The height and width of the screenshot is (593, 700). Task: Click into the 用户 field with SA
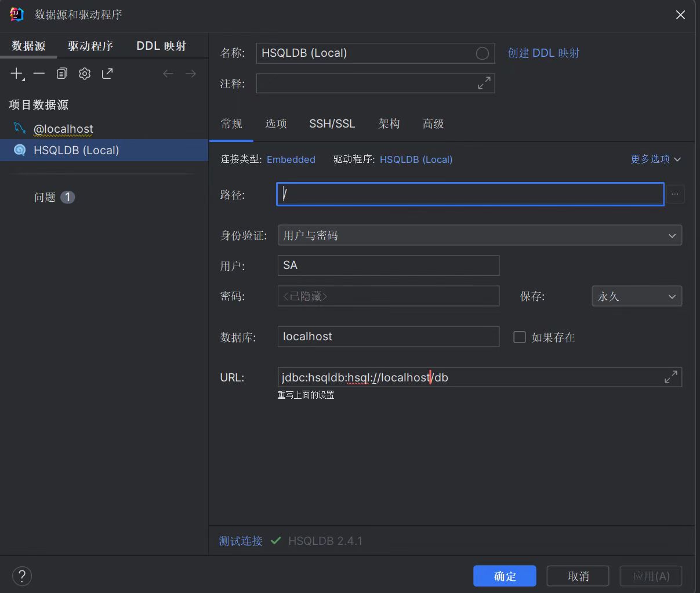click(x=389, y=265)
